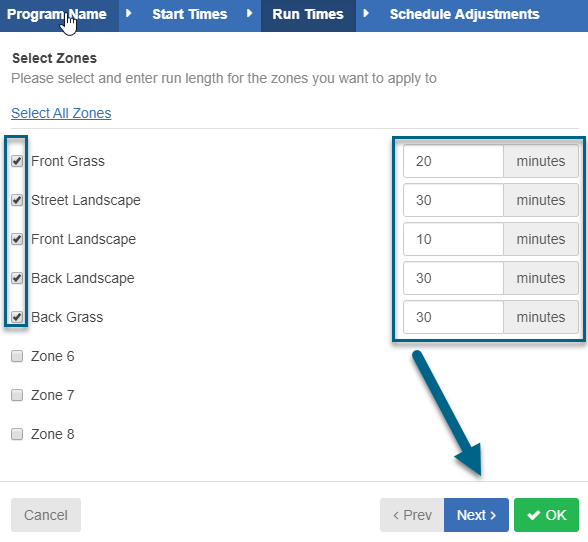Click the Back Grass run time input
The height and width of the screenshot is (542, 588).
(453, 317)
